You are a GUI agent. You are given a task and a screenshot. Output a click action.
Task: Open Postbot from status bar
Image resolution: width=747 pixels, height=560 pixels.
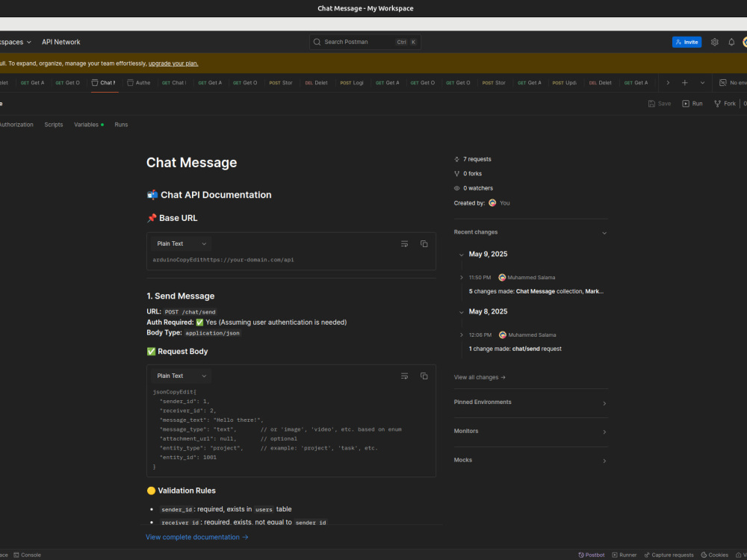click(x=591, y=555)
